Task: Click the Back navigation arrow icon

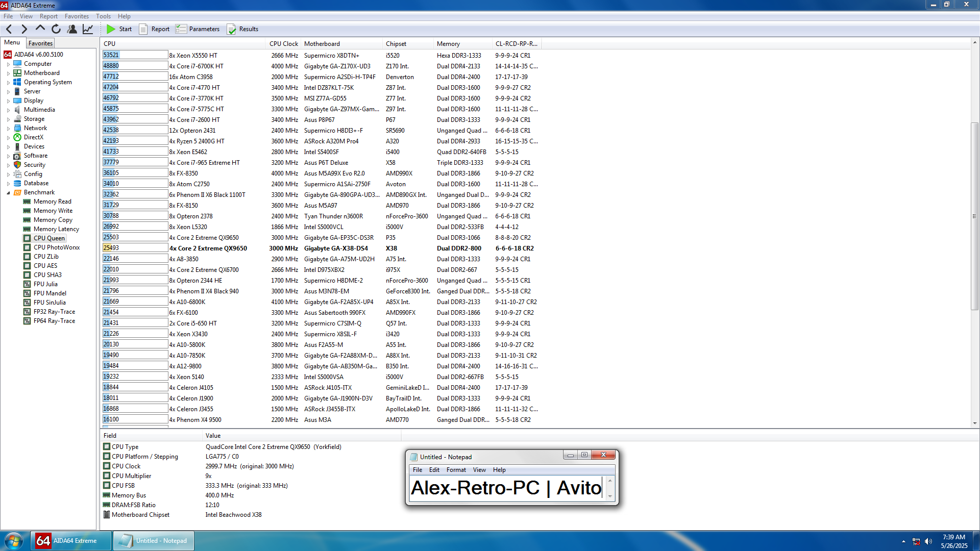Action: pos(9,29)
